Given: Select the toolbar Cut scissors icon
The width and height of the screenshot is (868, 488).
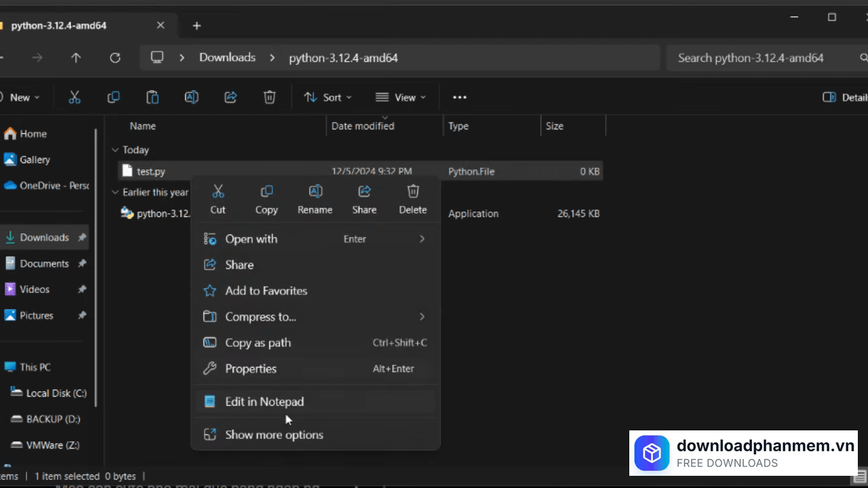Looking at the screenshot, I should tap(75, 98).
